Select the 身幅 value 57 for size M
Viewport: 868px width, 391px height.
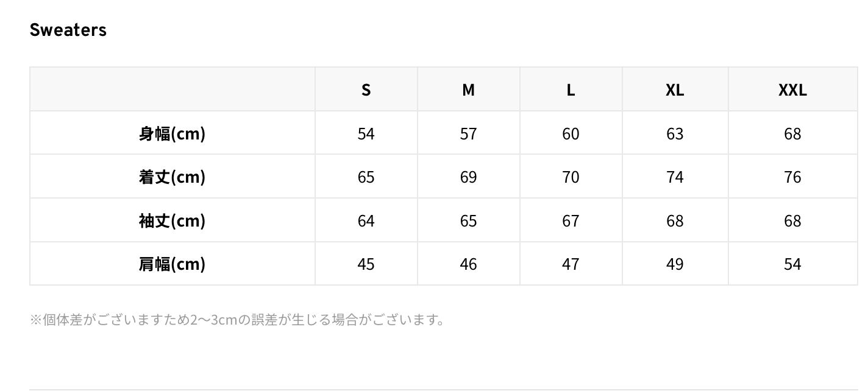click(x=468, y=133)
